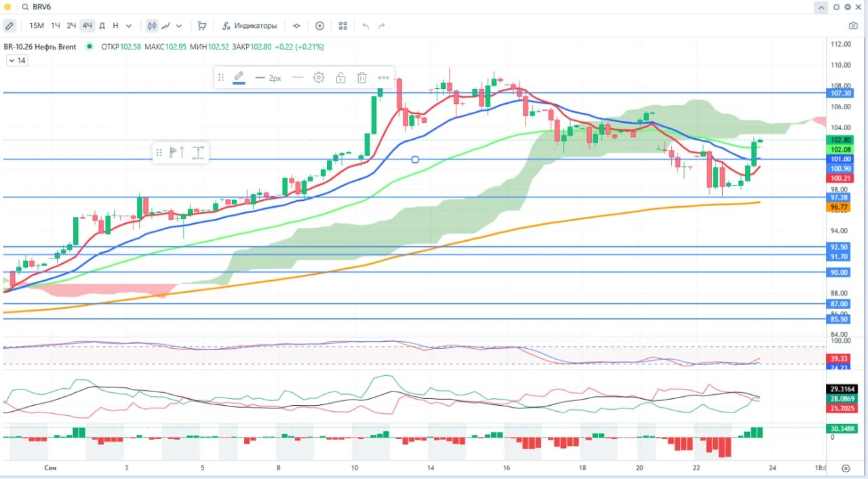Switch to the daily Д timeframe
The width and height of the screenshot is (868, 479).
click(102, 26)
